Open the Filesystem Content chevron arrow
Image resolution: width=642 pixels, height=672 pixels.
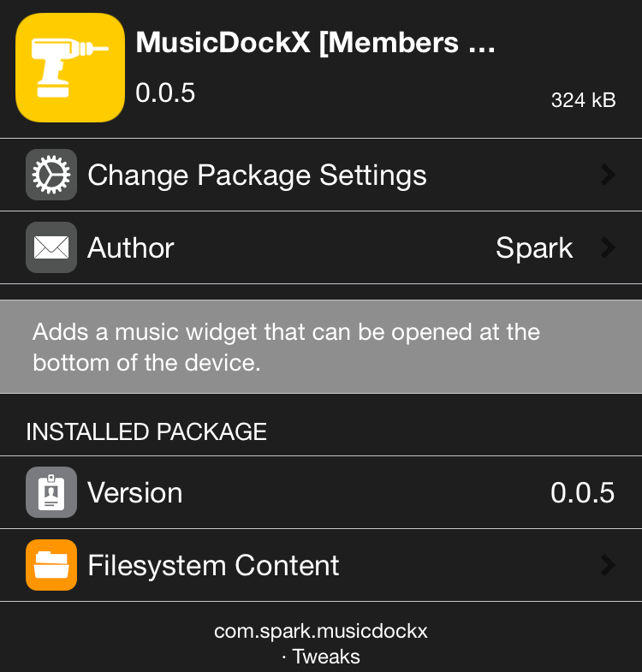tap(607, 565)
